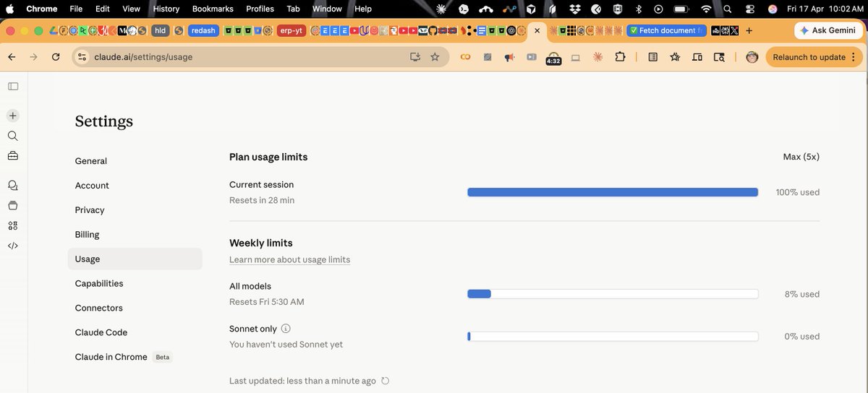868x393 pixels.
Task: Click the "100% used" text
Action: (x=798, y=192)
